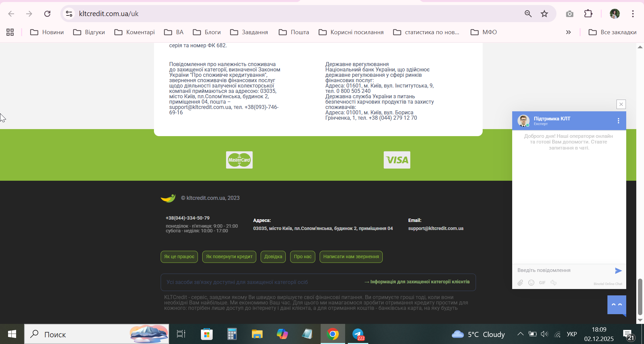Click the support@kltcredit.com.ua email in footer

[436, 228]
